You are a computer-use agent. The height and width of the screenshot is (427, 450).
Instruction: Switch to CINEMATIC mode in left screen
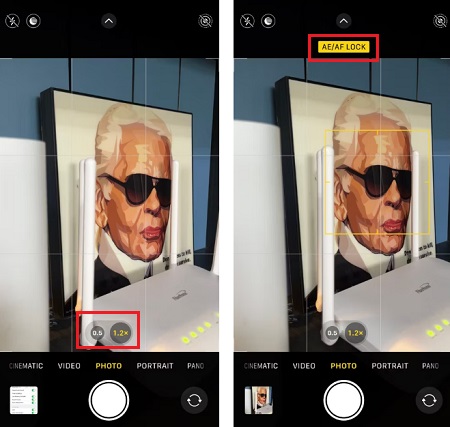26,366
